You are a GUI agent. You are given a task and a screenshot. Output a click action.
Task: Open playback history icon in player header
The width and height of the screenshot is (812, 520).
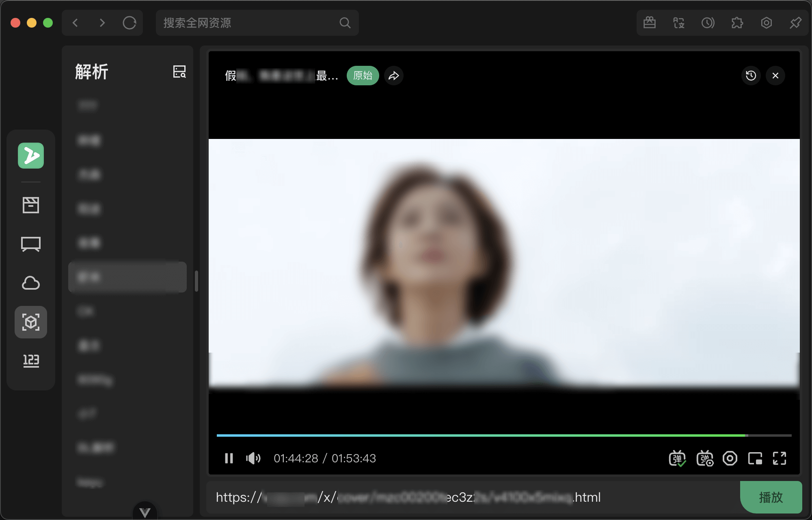[x=751, y=76]
